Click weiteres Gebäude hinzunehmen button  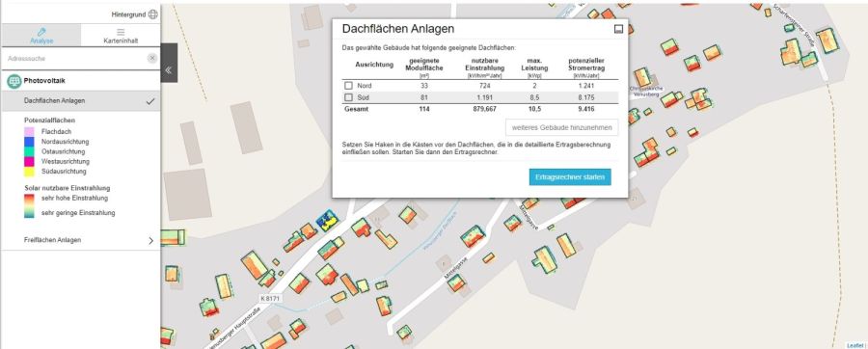[x=562, y=128]
